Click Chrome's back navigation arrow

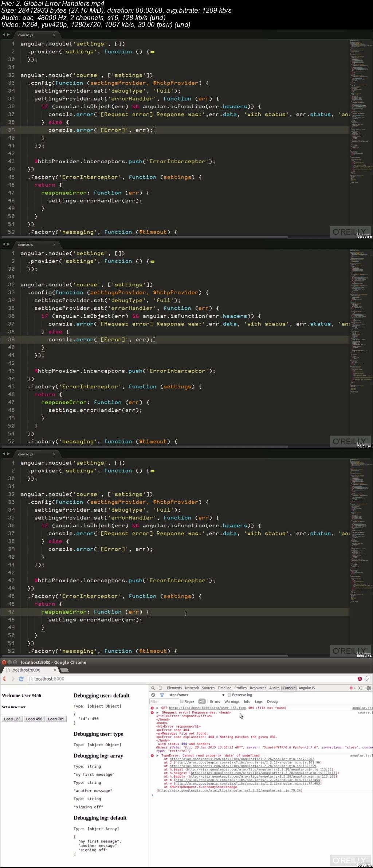pyautogui.click(x=4, y=679)
